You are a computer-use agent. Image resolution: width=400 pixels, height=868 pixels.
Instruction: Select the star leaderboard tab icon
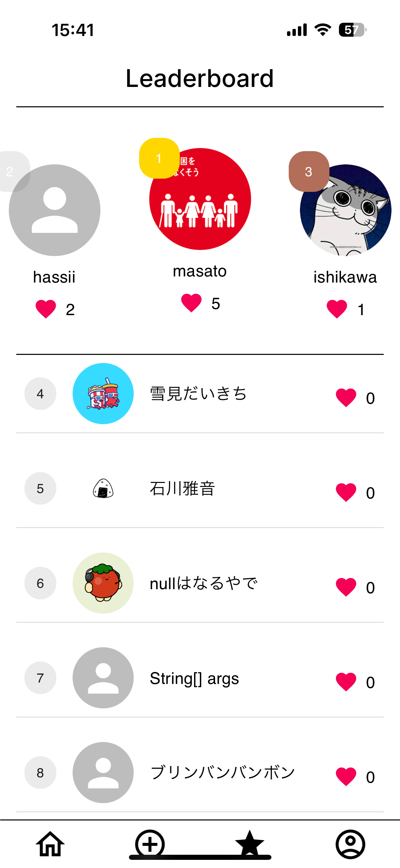250,843
